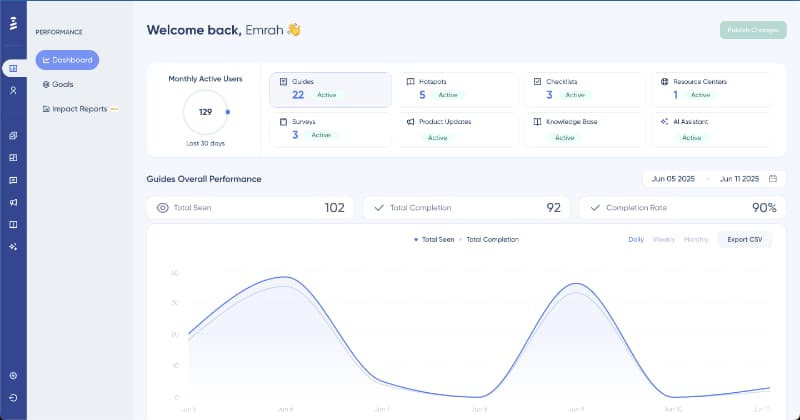The width and height of the screenshot is (800, 420).
Task: Click the Publish Changes button
Action: pos(753,30)
